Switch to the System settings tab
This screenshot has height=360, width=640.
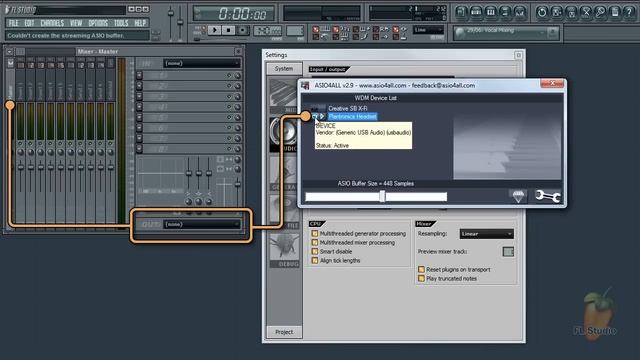tap(284, 69)
